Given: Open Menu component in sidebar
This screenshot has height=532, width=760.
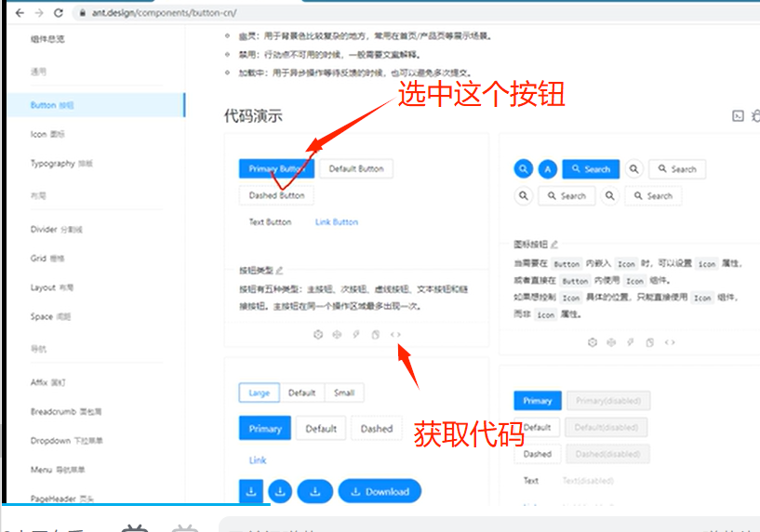Looking at the screenshot, I should click(x=57, y=470).
